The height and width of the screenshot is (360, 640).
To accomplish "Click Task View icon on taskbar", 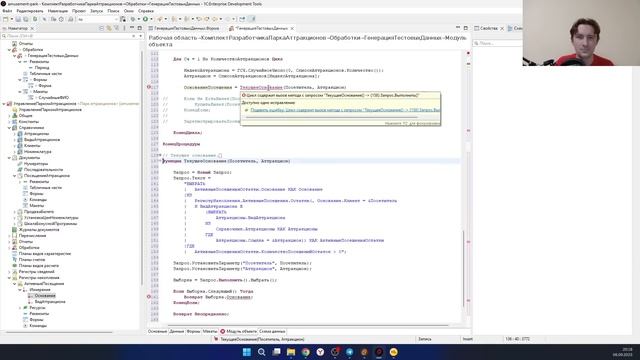I will [276, 352].
